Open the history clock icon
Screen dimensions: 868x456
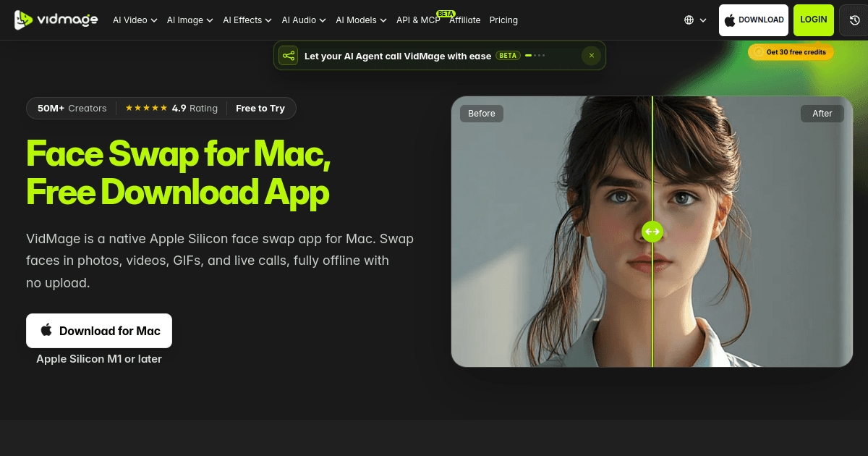point(854,20)
